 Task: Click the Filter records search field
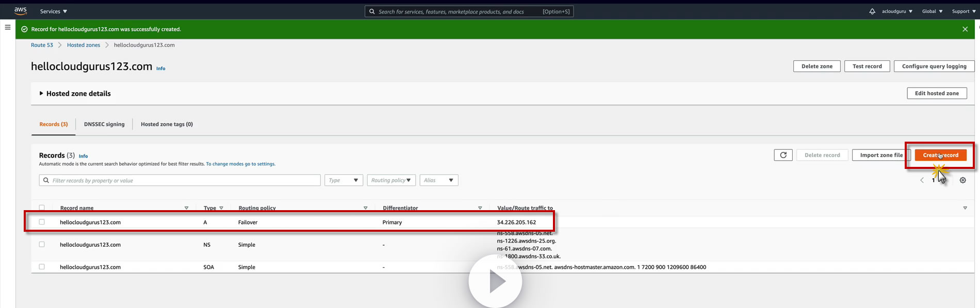[x=179, y=180]
